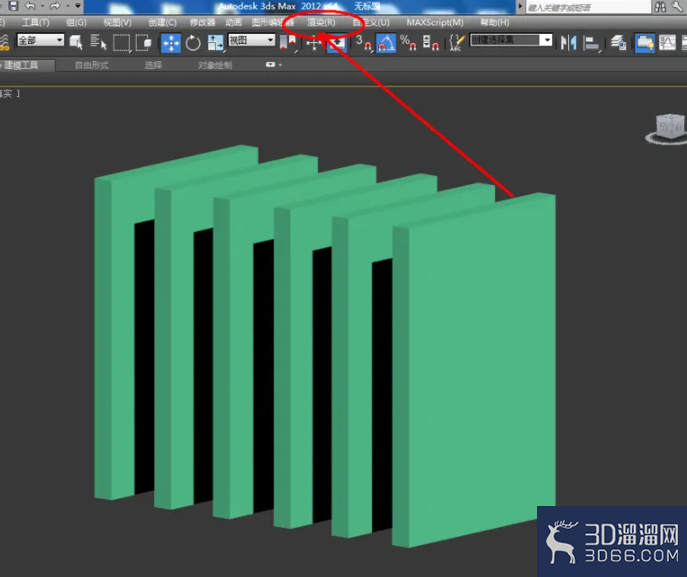Click the Mirror tool icon
The width and height of the screenshot is (687, 577).
568,43
